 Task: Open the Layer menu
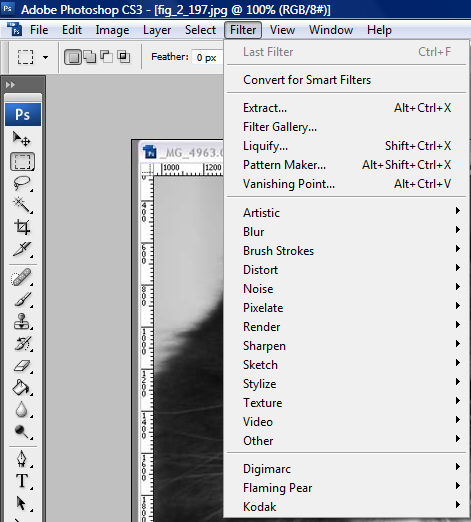tap(157, 30)
